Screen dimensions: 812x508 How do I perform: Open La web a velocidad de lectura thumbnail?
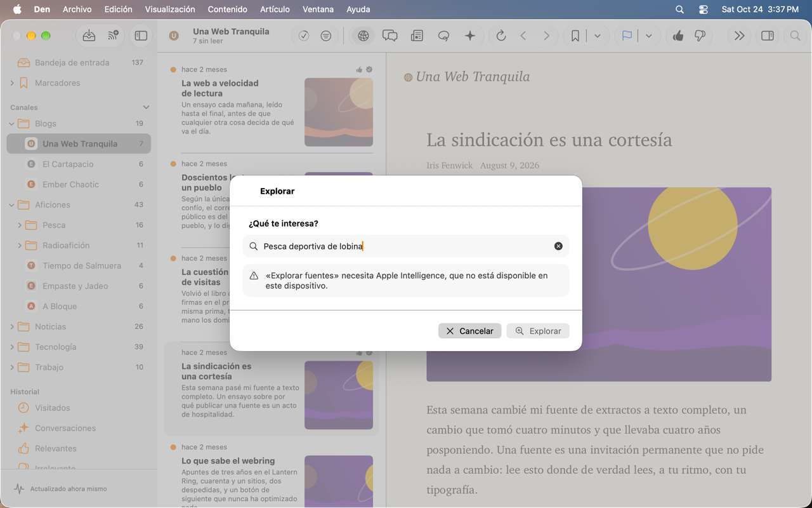[339, 112]
